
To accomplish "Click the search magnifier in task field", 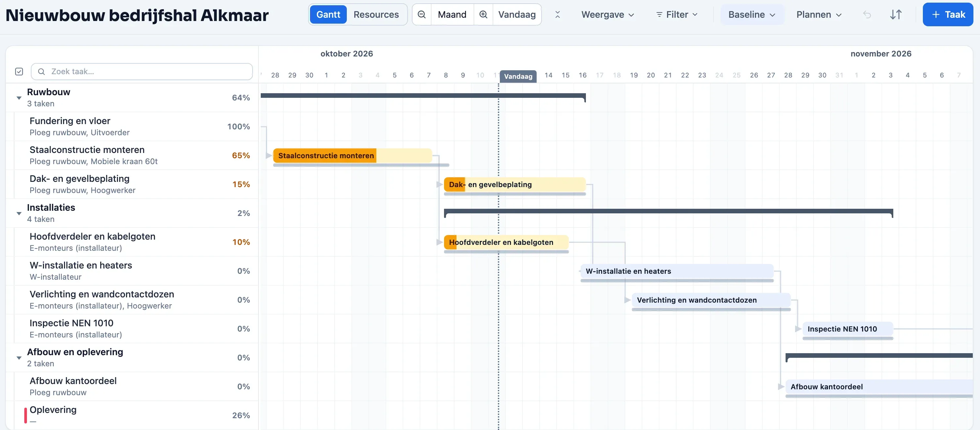I will point(41,72).
